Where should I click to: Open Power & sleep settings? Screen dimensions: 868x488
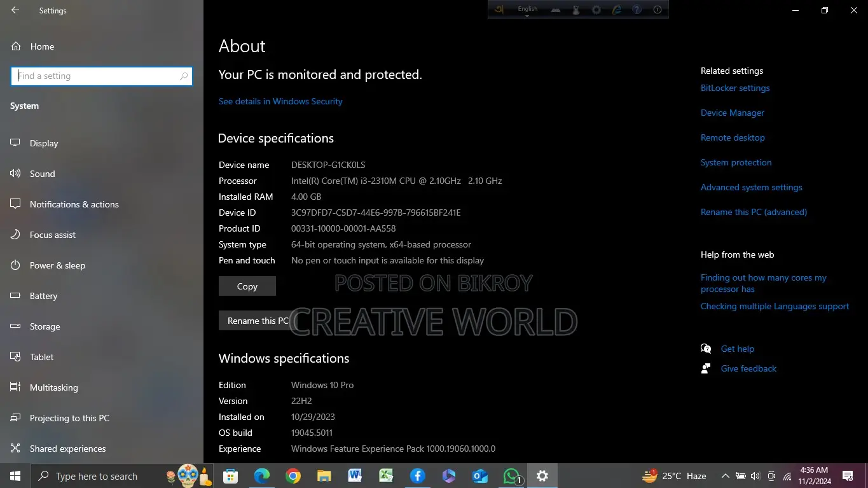57,265
